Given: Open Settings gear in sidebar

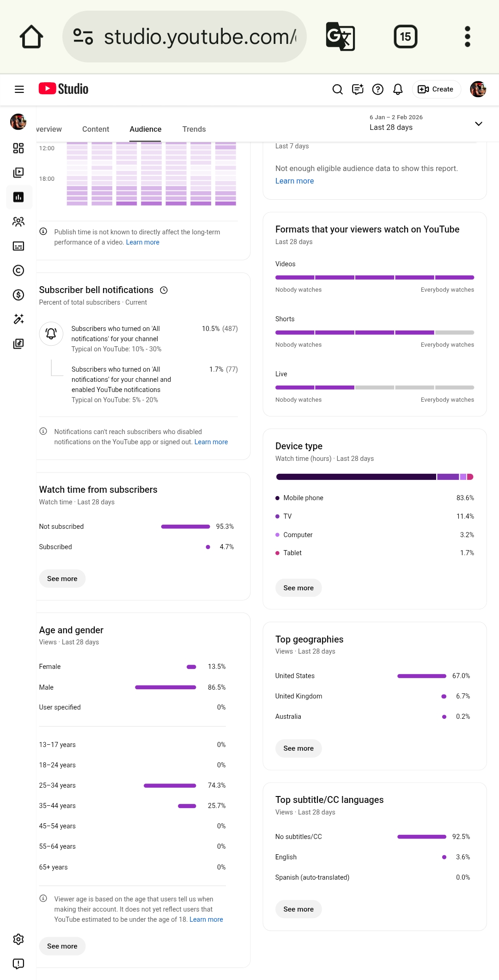Looking at the screenshot, I should [18, 939].
